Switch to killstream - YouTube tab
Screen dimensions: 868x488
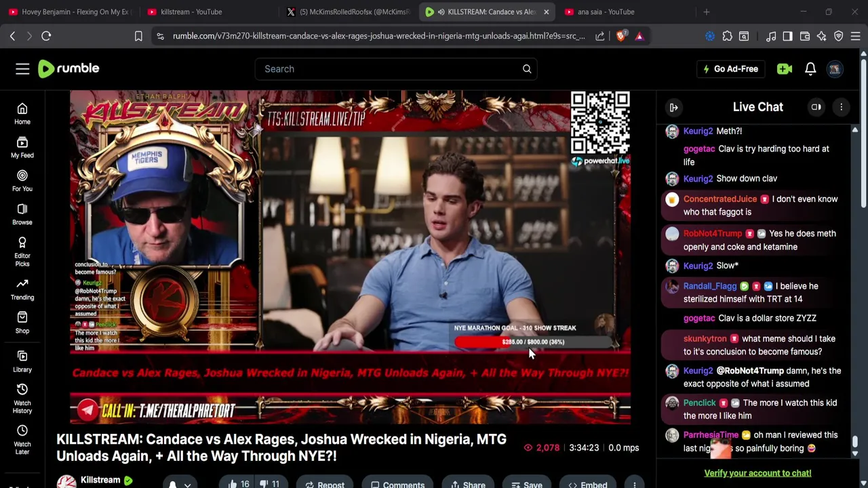point(208,12)
